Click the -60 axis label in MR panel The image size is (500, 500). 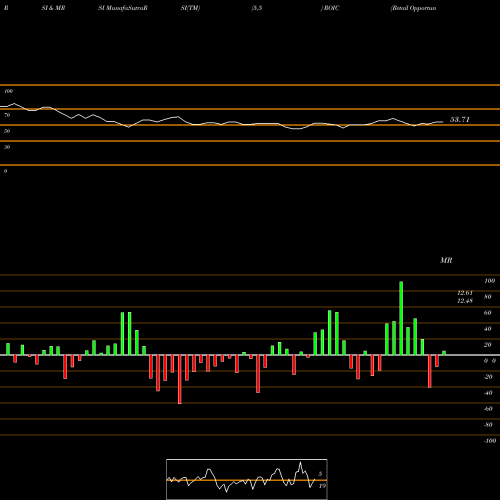click(x=488, y=409)
